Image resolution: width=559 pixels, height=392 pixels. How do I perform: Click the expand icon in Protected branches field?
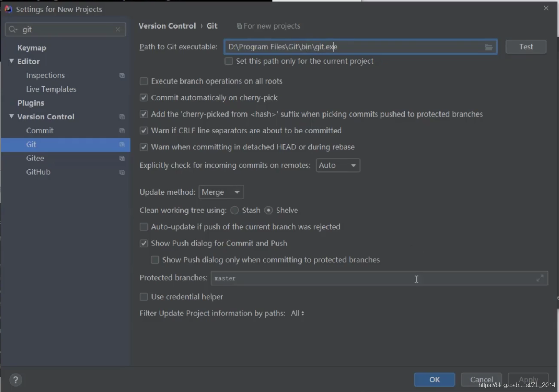click(x=540, y=278)
